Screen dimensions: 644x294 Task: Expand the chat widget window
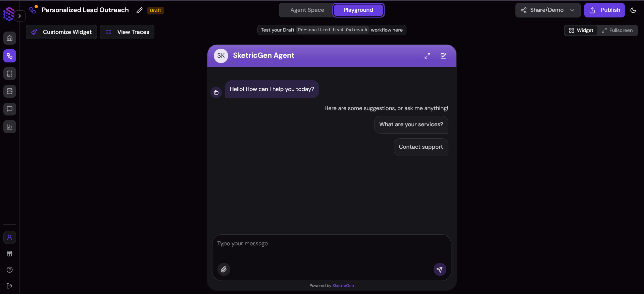click(427, 56)
